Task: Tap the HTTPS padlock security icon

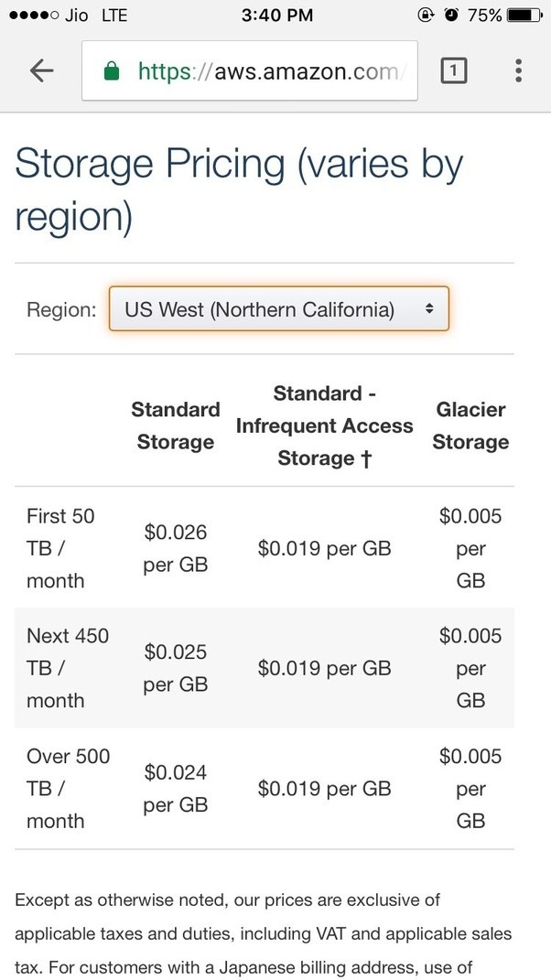Action: click(x=113, y=70)
